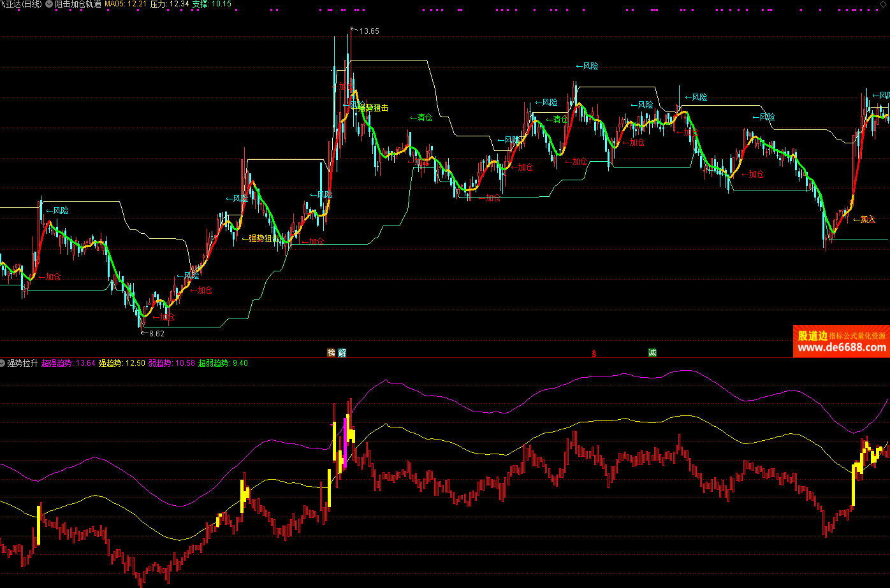Open the red $ event marker
Screen dimensions: 890x588
tap(594, 352)
